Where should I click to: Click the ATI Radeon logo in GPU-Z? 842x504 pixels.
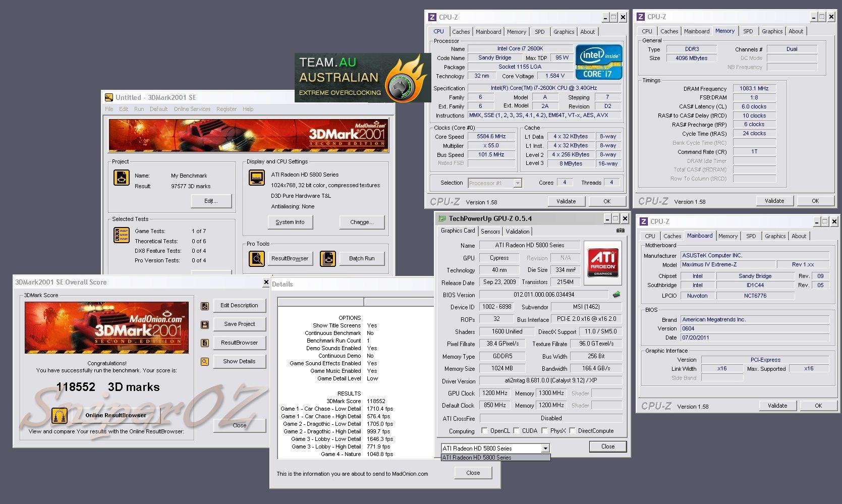(603, 263)
